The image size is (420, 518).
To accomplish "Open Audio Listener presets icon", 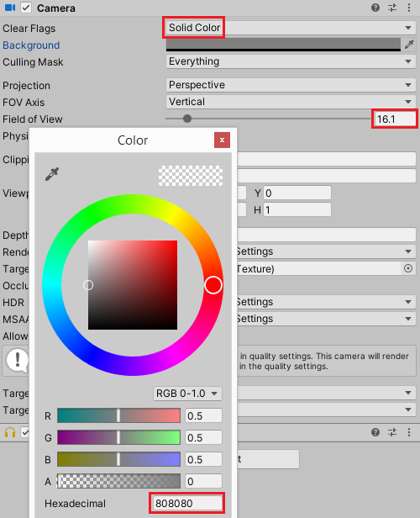I will 392,432.
